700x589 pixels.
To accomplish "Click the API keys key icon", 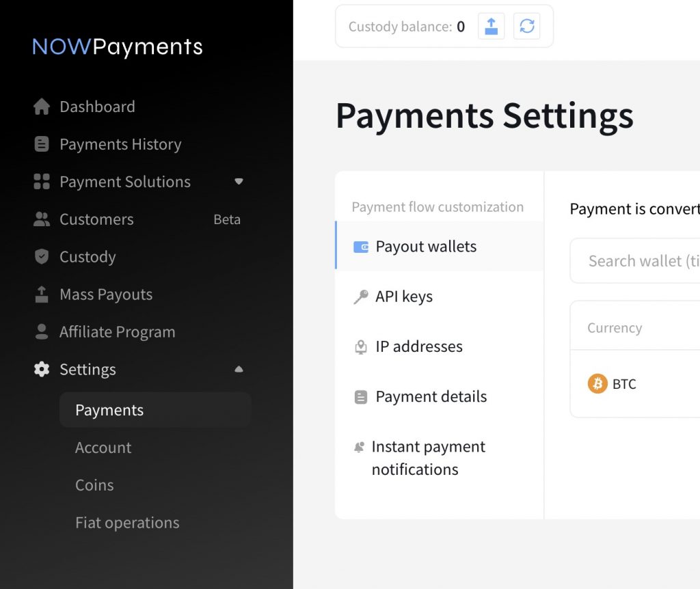I will click(361, 297).
